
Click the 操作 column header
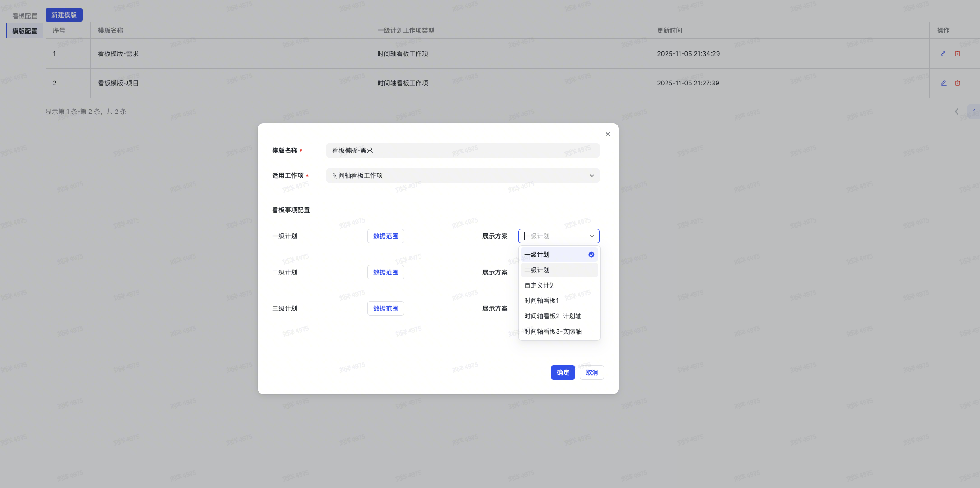click(x=943, y=30)
